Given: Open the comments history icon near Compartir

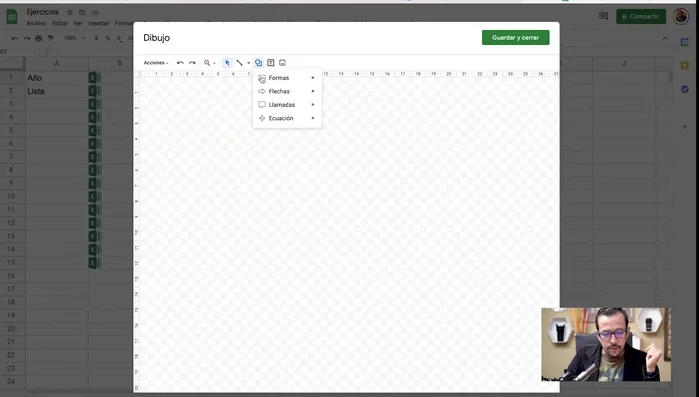Looking at the screenshot, I should 604,16.
